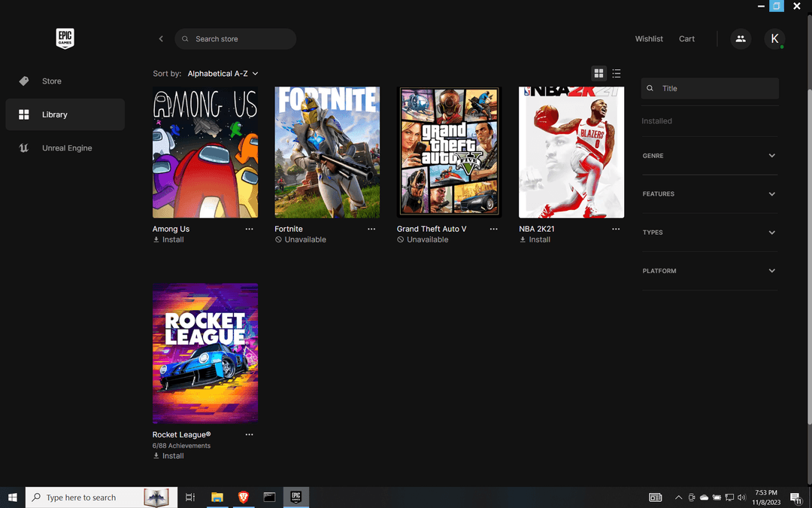The width and height of the screenshot is (812, 508).
Task: Open the Store section in sidebar
Action: pos(65,81)
